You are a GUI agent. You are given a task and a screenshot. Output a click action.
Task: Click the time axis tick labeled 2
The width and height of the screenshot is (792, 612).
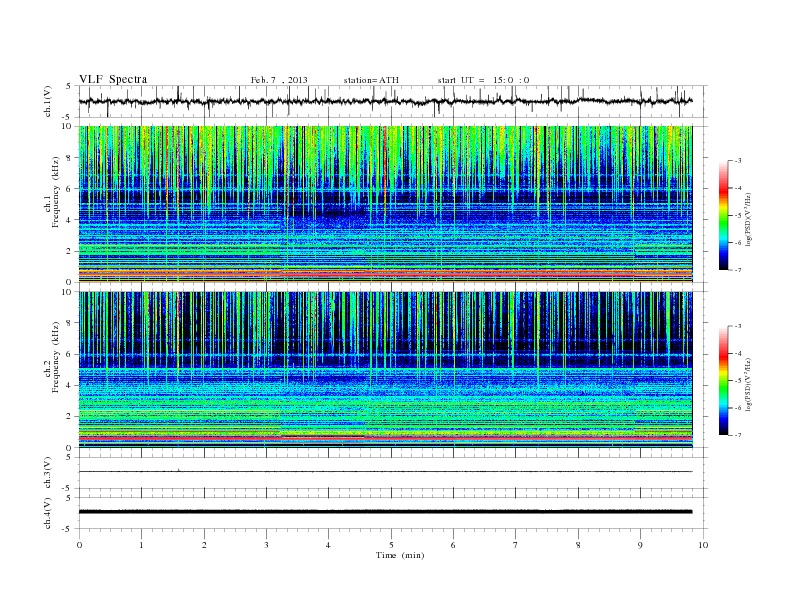[x=204, y=545]
